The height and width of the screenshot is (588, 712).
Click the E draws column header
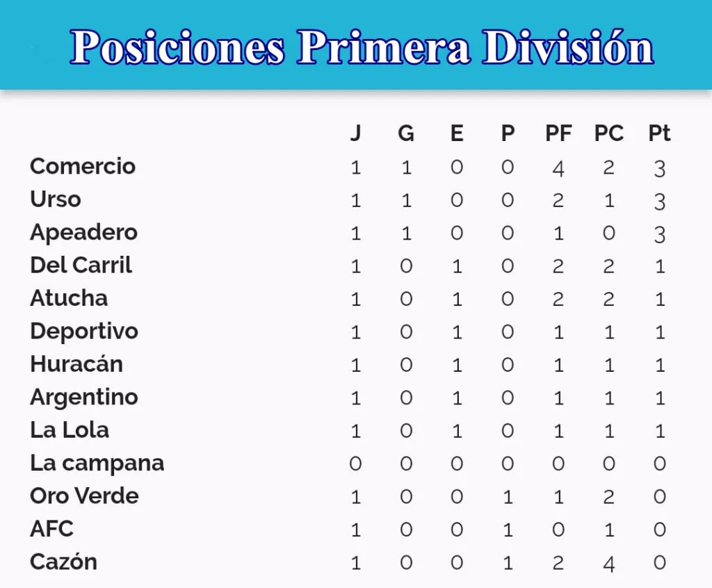click(457, 133)
